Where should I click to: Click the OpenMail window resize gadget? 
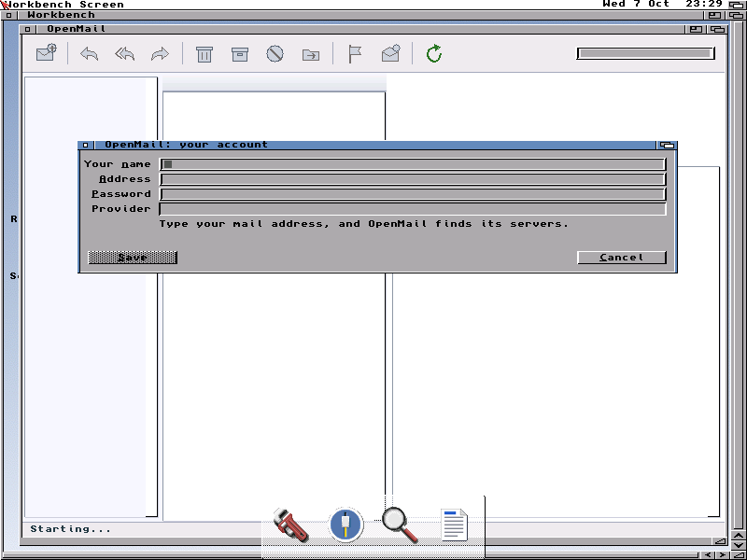tap(720, 541)
